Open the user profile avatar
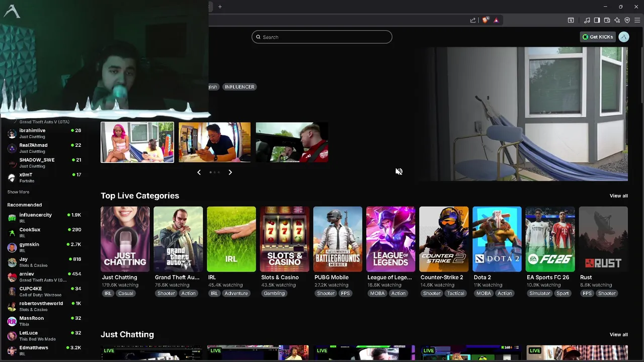This screenshot has width=644, height=362. [x=624, y=37]
